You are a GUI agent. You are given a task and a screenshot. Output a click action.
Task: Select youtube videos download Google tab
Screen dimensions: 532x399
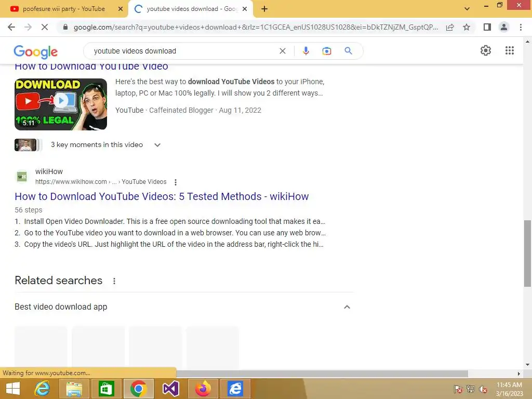[x=190, y=9]
